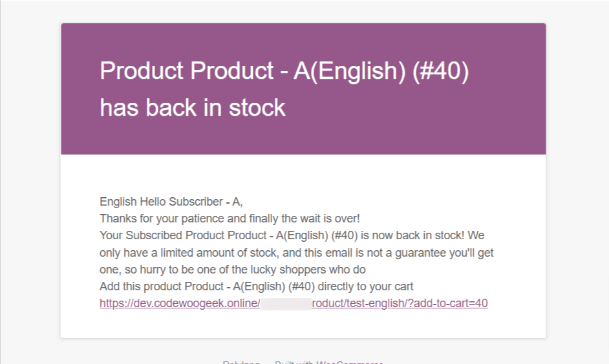This screenshot has width=609, height=364.
Task: Click the "Add this product" line
Action: [x=257, y=286]
